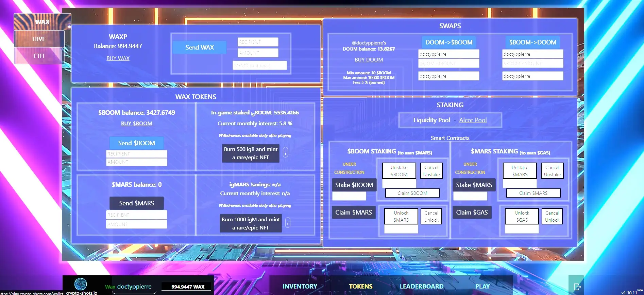Click the Crypto Shots avatar logo
The height and width of the screenshot is (295, 644).
click(81, 284)
